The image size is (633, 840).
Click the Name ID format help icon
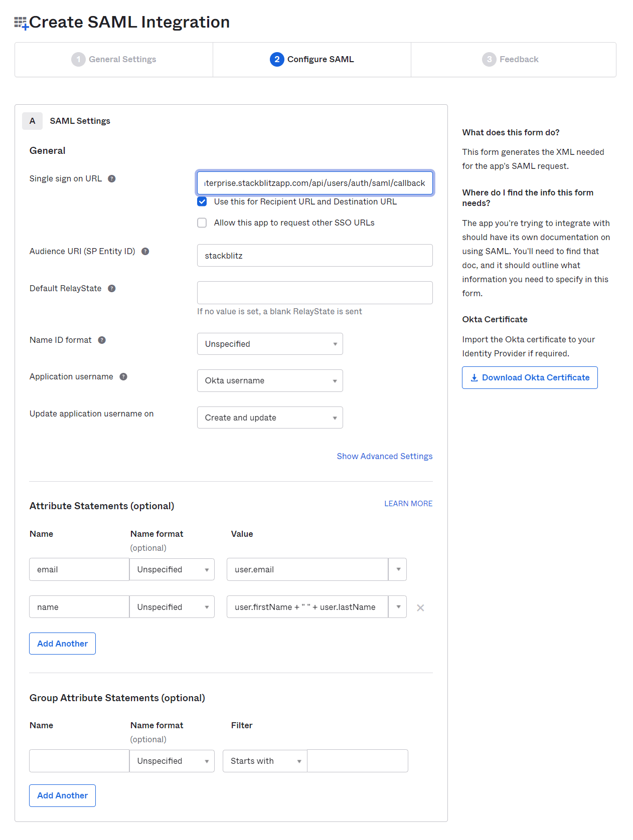(102, 340)
